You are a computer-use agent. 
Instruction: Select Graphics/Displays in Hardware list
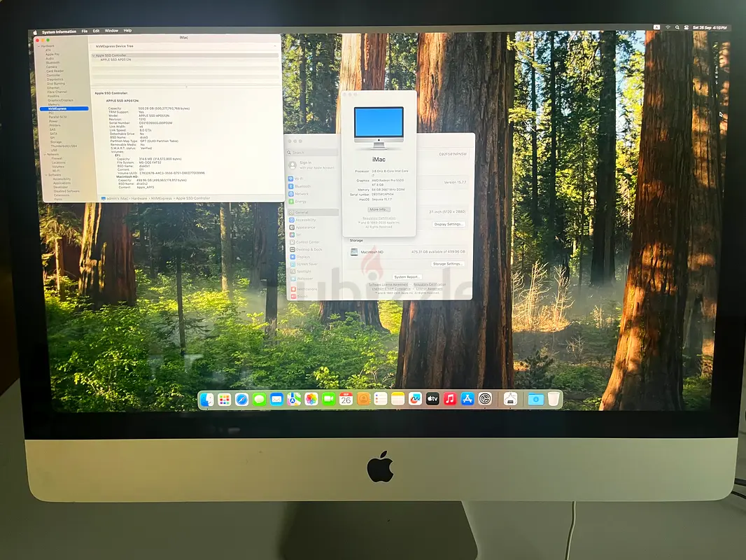61,100
